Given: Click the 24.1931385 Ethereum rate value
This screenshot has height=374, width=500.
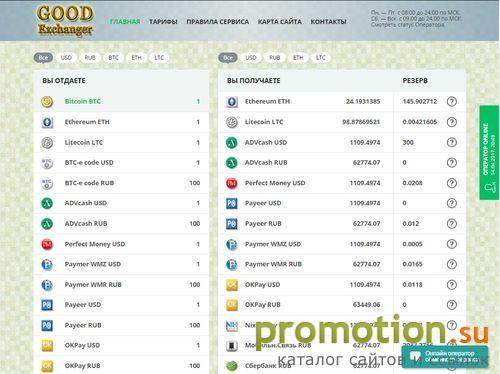Looking at the screenshot, I should coord(363,102).
